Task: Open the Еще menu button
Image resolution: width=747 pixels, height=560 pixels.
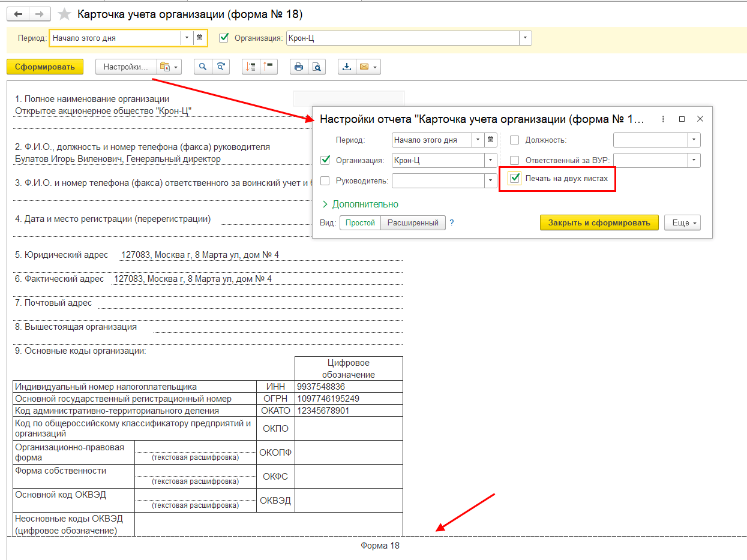Action: coord(682,222)
